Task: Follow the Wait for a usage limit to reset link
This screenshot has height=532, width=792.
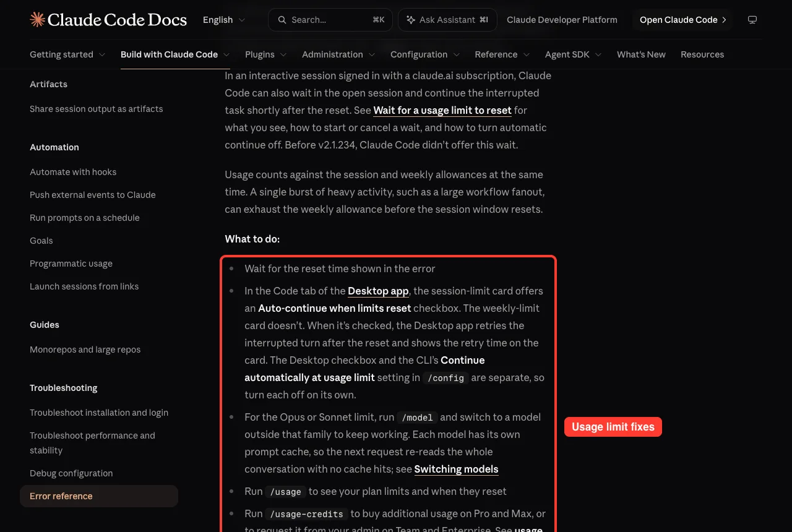Action: 442,111
